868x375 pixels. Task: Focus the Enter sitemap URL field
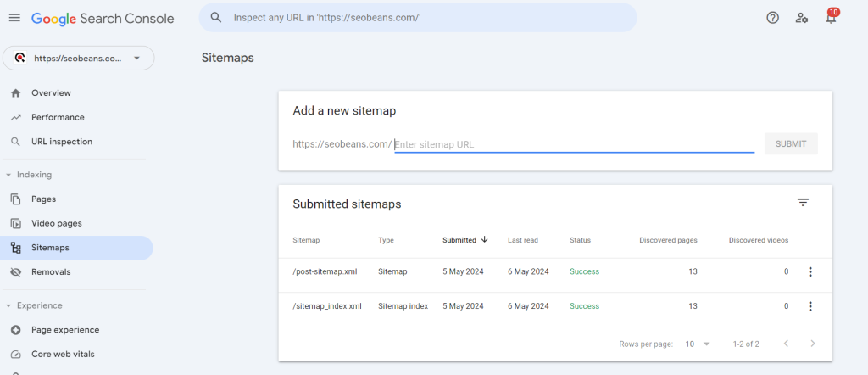point(574,144)
